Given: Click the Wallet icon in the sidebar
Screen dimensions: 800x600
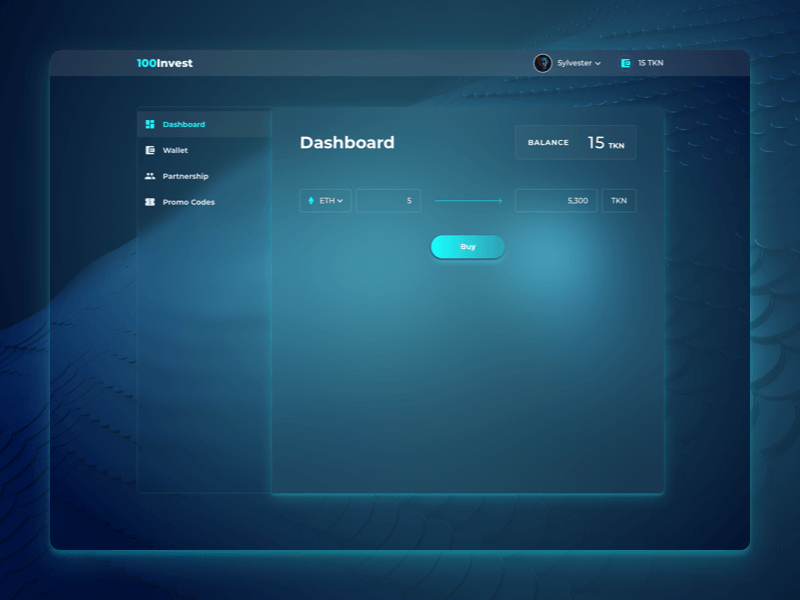Looking at the screenshot, I should (x=150, y=150).
